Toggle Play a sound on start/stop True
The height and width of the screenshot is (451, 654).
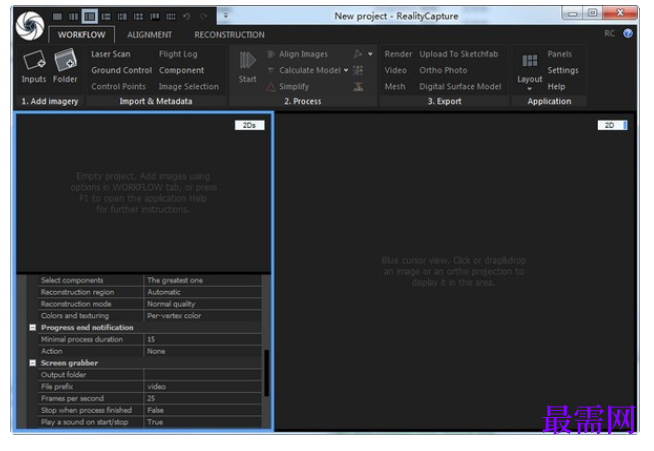pyautogui.click(x=203, y=422)
